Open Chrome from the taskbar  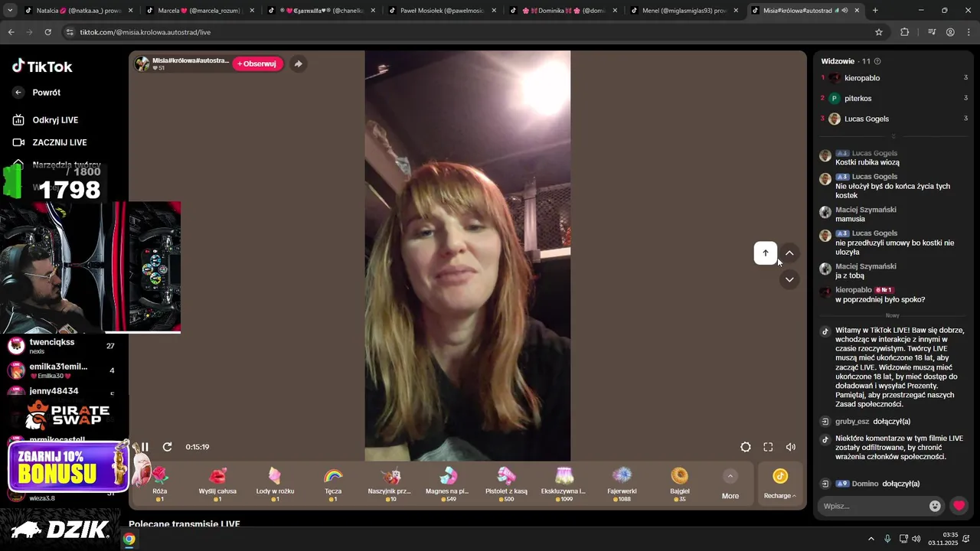[129, 540]
